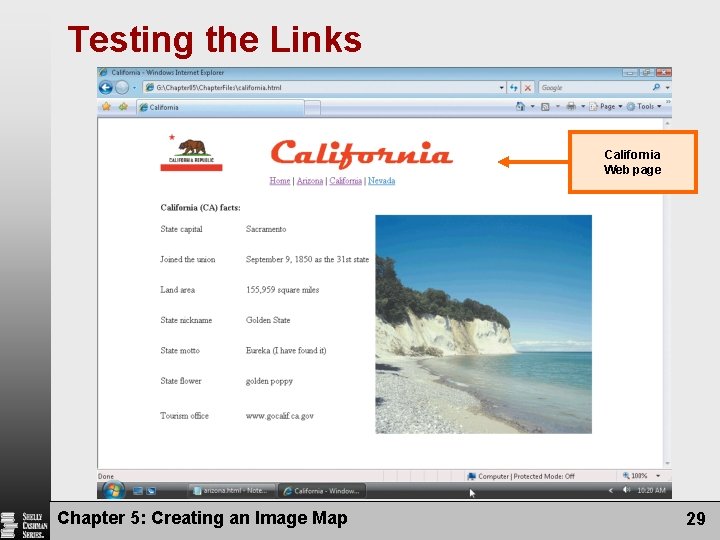
Task: Click the address bar with california.html path
Action: coord(321,87)
